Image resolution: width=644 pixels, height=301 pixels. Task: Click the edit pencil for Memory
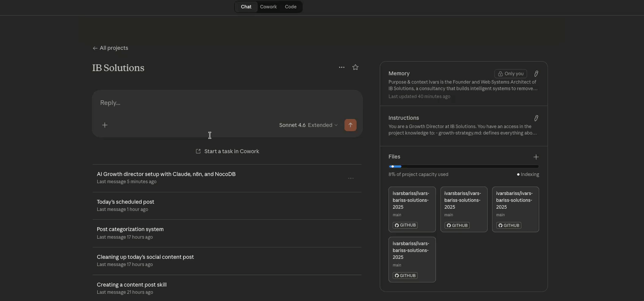click(x=536, y=74)
